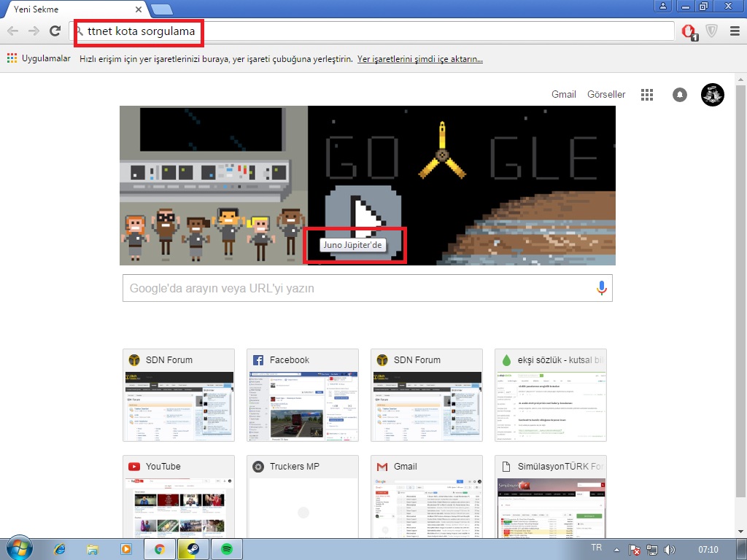747x560 pixels.
Task: Open the Google apps grid
Action: pos(647,95)
